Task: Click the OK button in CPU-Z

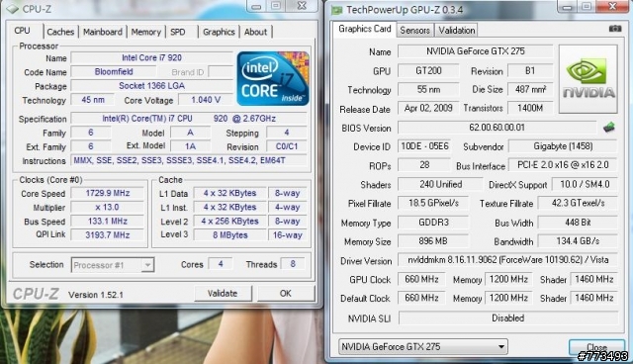Action: (286, 294)
